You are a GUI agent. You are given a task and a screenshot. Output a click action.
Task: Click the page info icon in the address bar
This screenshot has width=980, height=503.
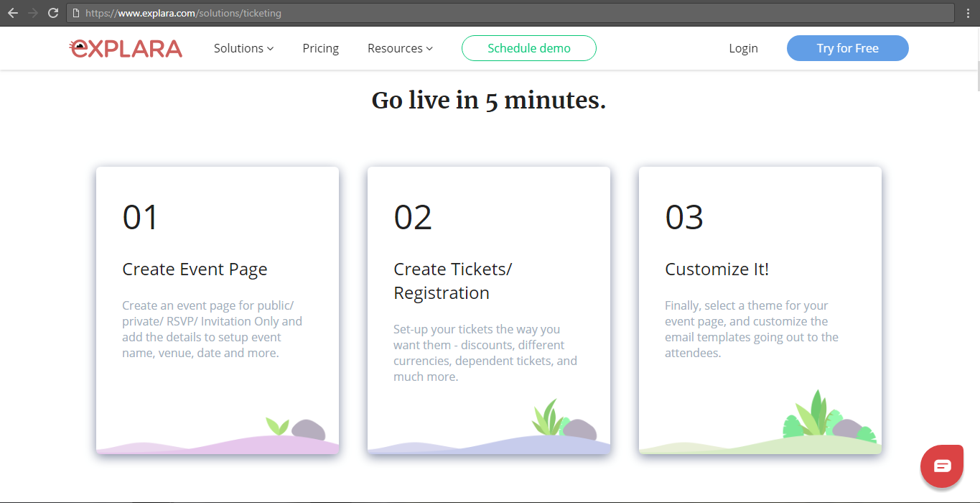click(x=75, y=13)
